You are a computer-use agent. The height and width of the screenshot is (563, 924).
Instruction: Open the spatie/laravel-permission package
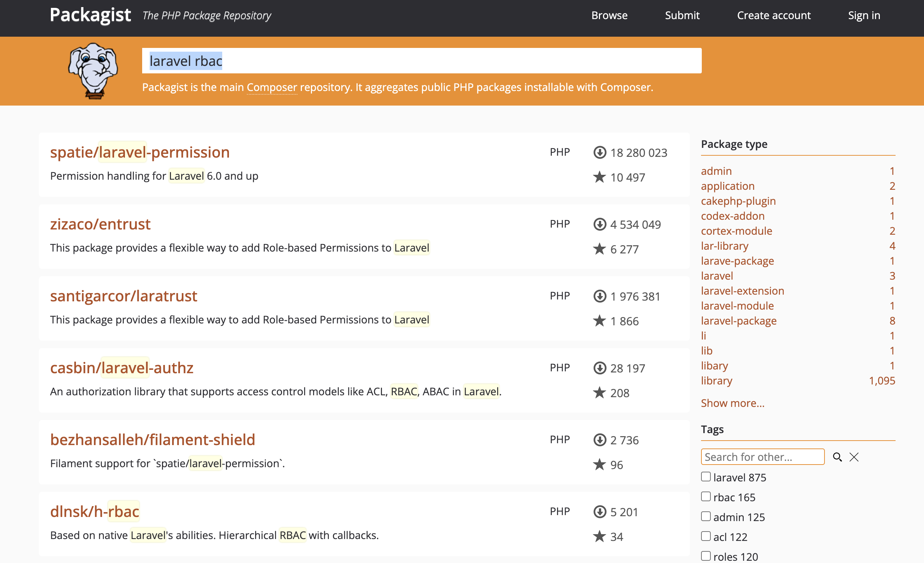coord(140,152)
